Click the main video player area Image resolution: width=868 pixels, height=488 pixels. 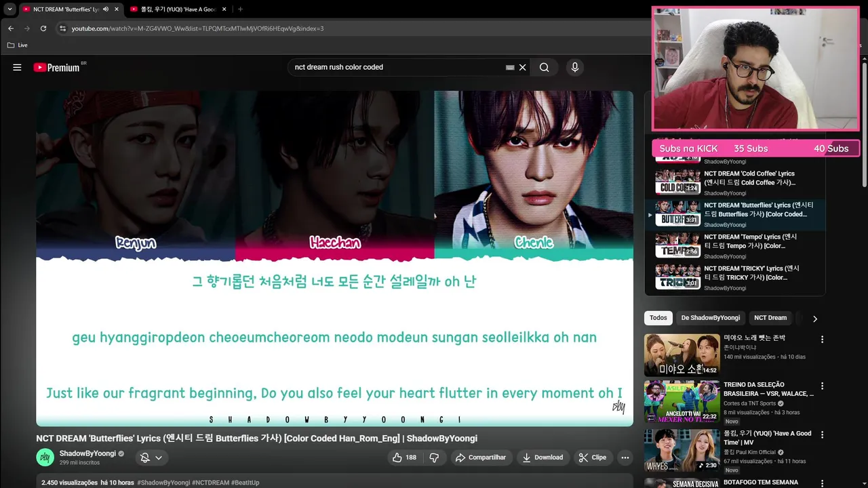click(x=334, y=259)
